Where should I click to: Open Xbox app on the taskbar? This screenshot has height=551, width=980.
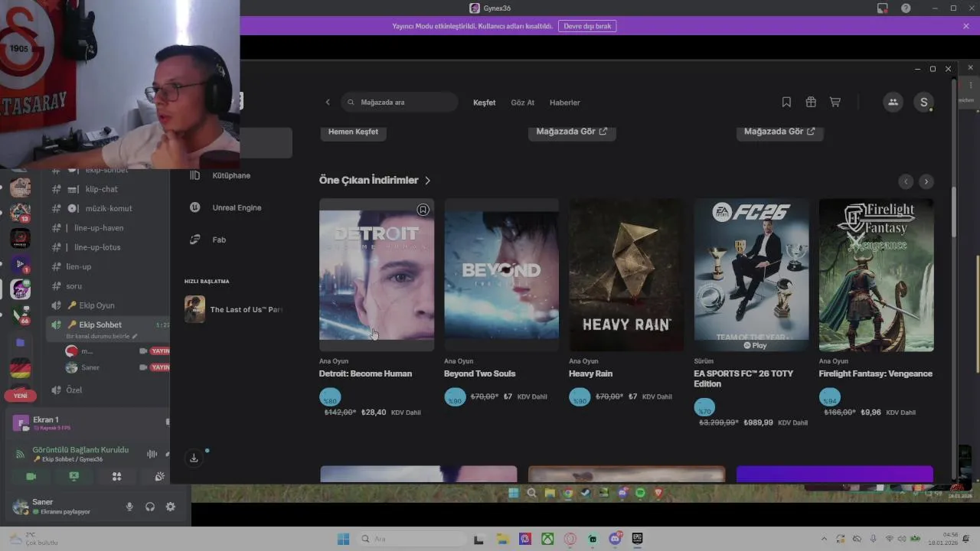click(547, 539)
